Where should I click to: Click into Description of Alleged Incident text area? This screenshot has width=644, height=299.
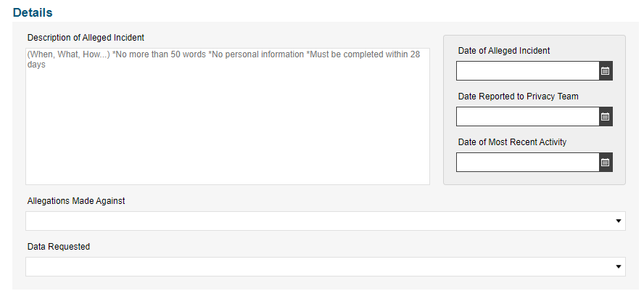point(228,116)
